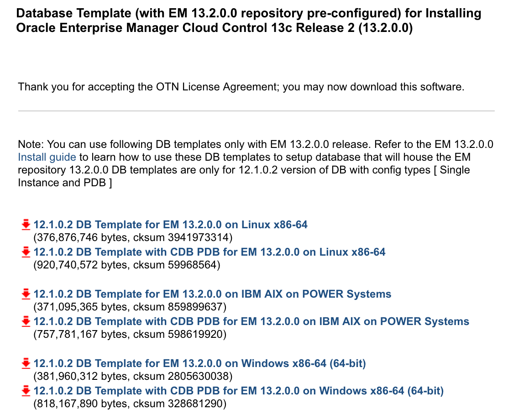Click the cksum 328681290 details line

point(130,404)
